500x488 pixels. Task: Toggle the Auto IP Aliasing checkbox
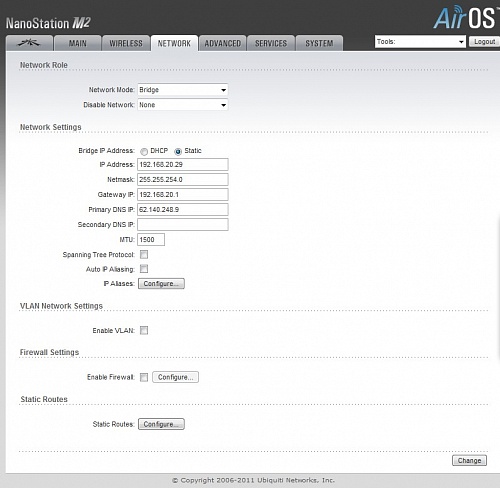click(144, 269)
